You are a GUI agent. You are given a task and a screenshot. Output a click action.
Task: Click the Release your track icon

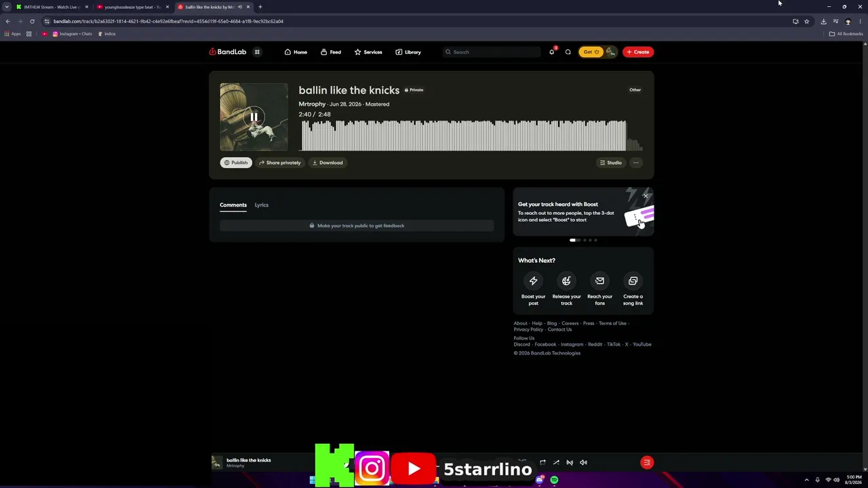566,281
